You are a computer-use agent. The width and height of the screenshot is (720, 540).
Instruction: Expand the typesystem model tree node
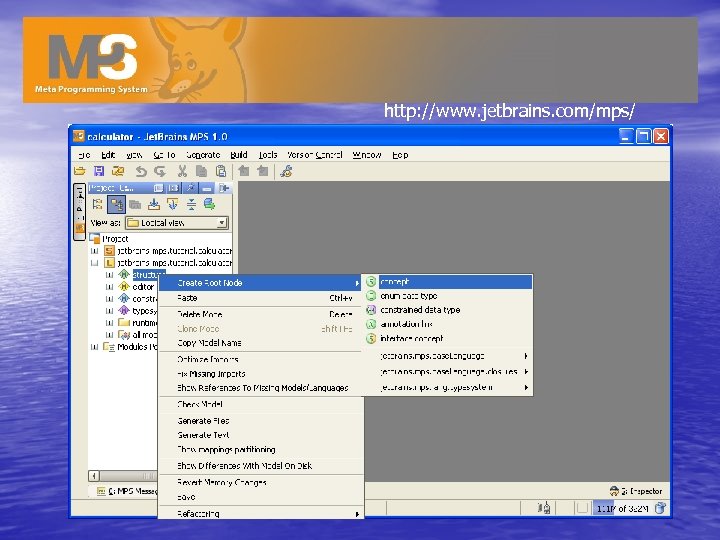point(109,311)
